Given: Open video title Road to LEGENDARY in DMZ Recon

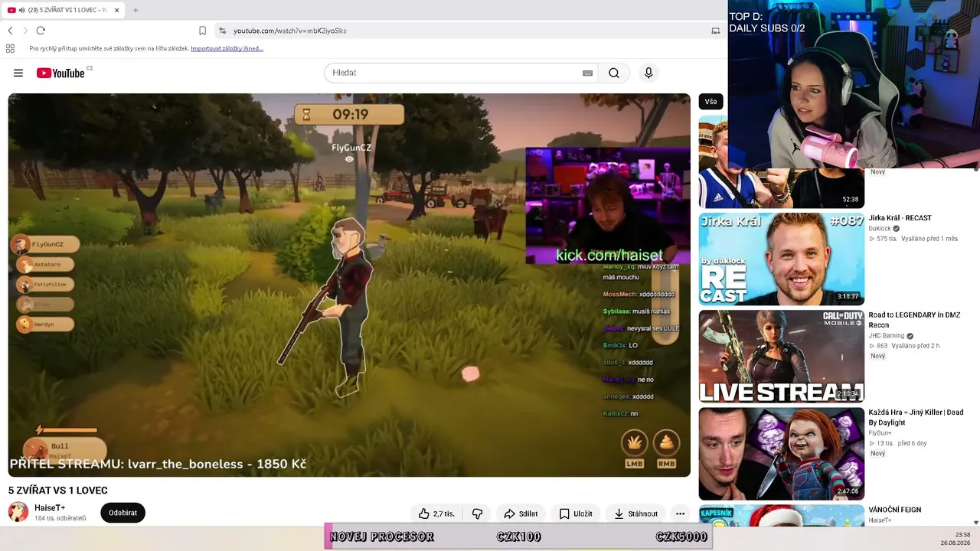Looking at the screenshot, I should (x=914, y=320).
